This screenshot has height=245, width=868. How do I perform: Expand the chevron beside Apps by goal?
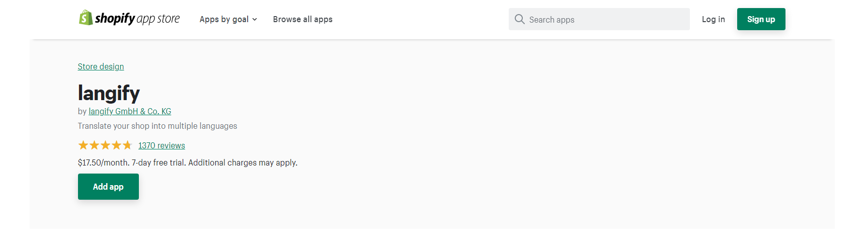[x=255, y=20]
